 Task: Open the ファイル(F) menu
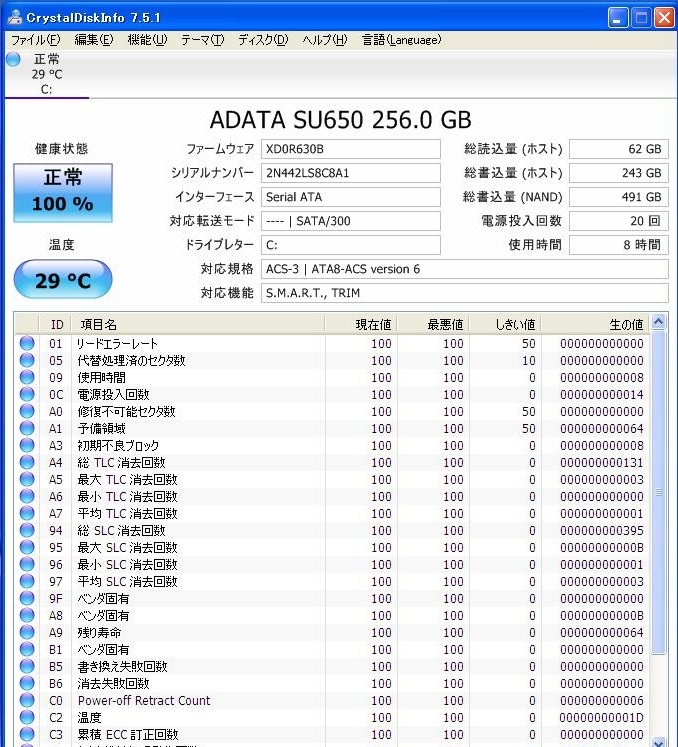(35, 40)
